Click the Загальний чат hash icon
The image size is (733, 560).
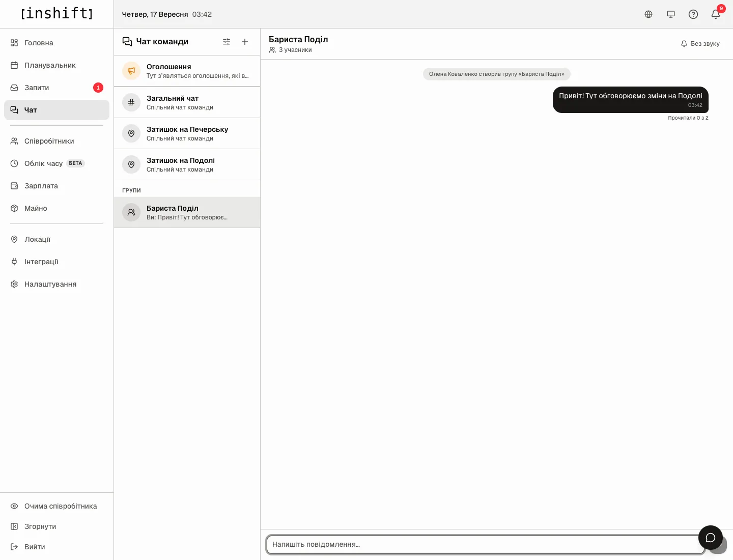click(131, 102)
